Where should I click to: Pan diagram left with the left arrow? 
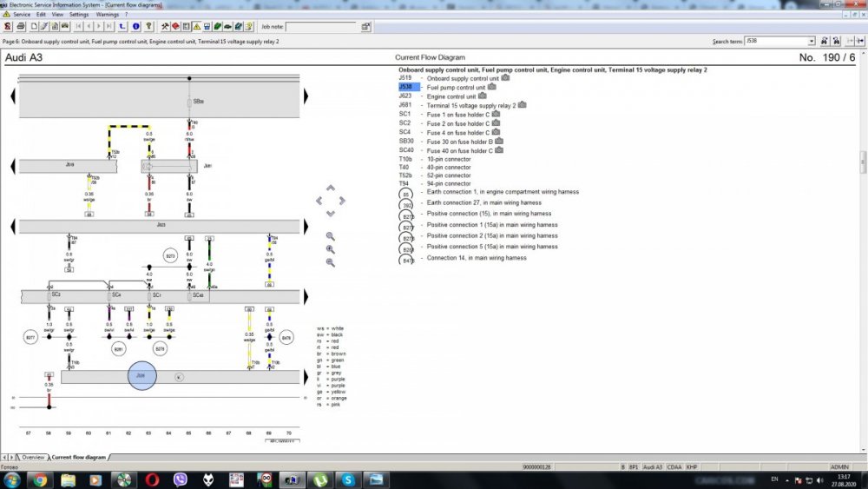pos(319,201)
